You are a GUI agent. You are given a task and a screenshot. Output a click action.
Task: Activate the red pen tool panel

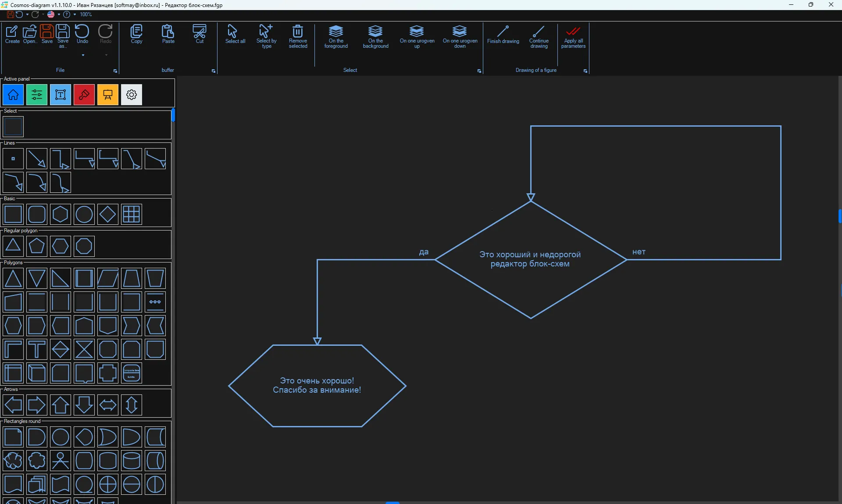[84, 95]
